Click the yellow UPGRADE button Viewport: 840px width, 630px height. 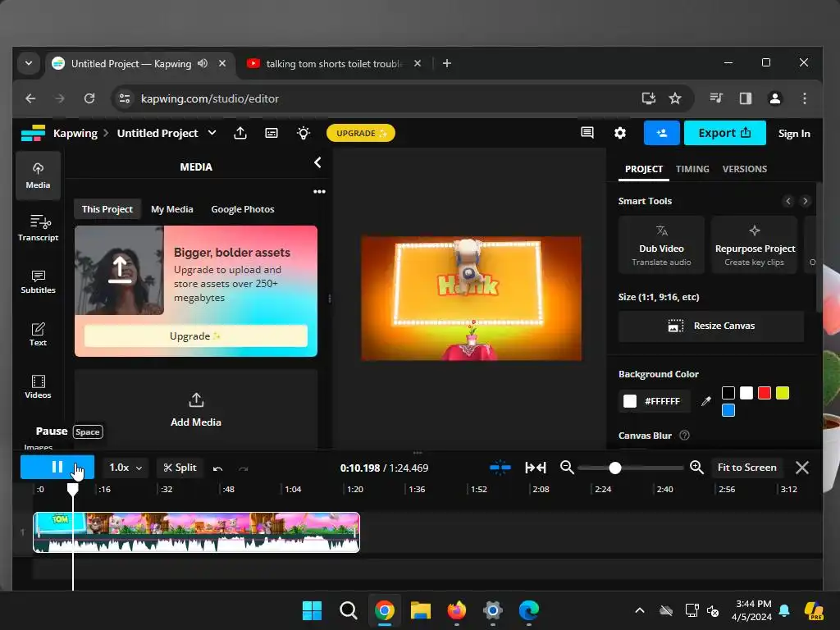pyautogui.click(x=361, y=134)
